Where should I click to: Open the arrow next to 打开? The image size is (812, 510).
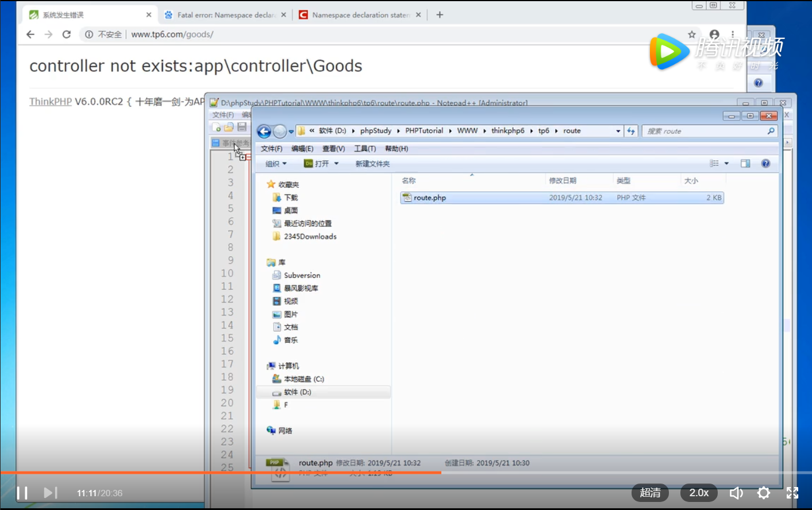click(337, 164)
